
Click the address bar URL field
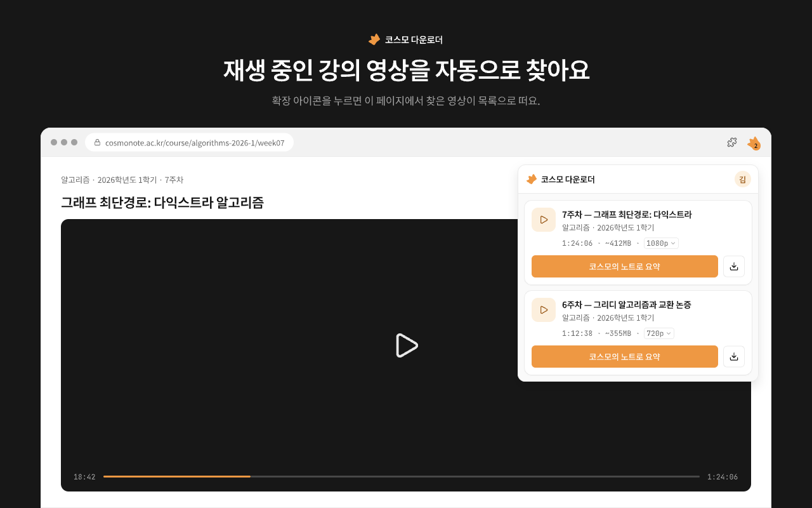pyautogui.click(x=189, y=142)
